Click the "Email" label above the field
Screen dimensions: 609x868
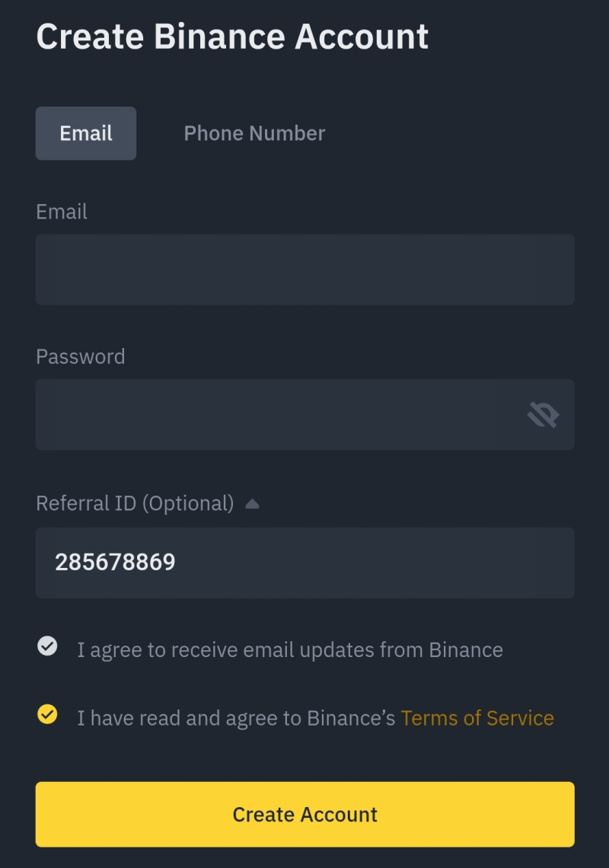(x=62, y=212)
